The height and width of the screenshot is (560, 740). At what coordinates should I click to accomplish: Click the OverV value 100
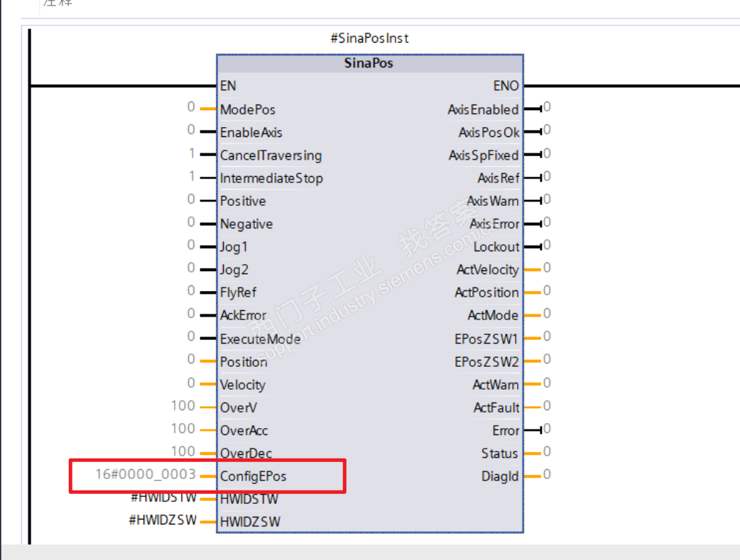(183, 406)
